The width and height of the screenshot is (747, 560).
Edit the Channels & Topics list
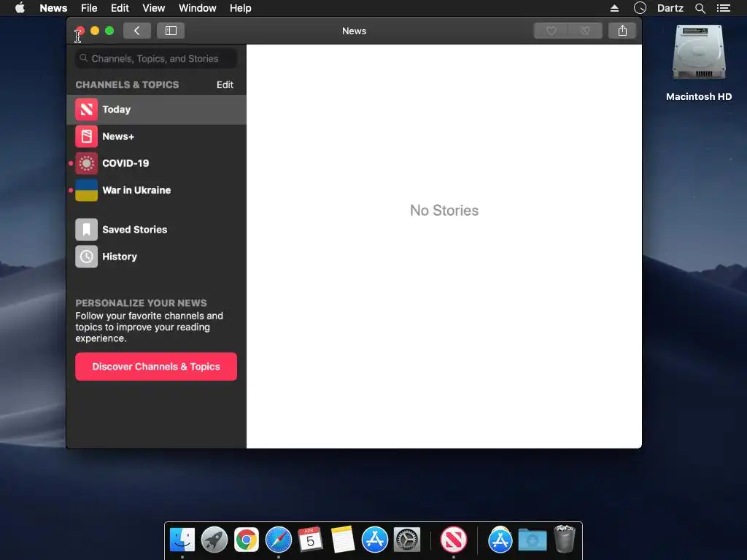coord(225,85)
